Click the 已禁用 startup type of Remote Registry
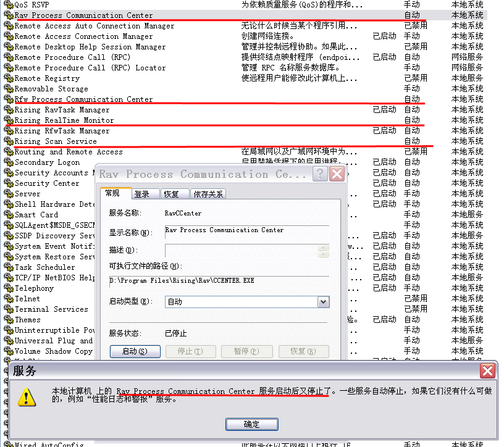Viewport: 504px width, 447px height. (416, 78)
